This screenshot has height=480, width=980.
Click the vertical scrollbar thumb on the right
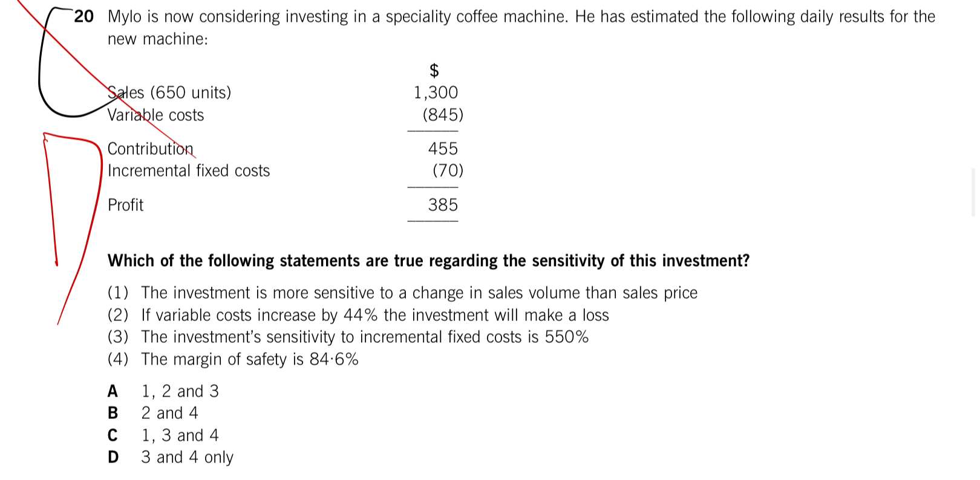pos(973,192)
